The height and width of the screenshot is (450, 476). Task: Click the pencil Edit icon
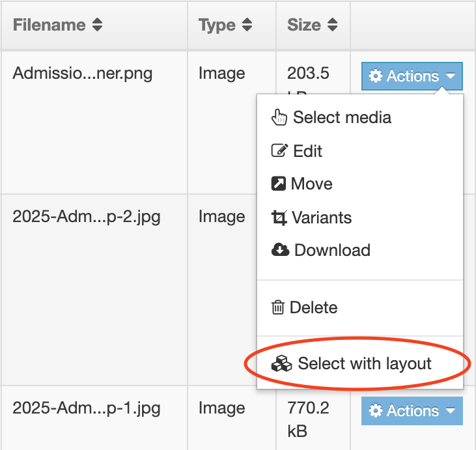pyautogui.click(x=279, y=151)
